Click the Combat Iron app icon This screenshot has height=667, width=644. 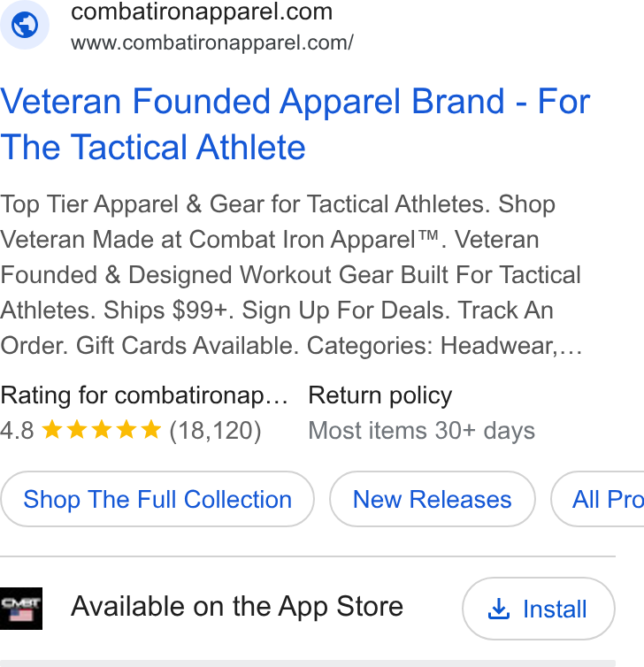click(x=21, y=609)
